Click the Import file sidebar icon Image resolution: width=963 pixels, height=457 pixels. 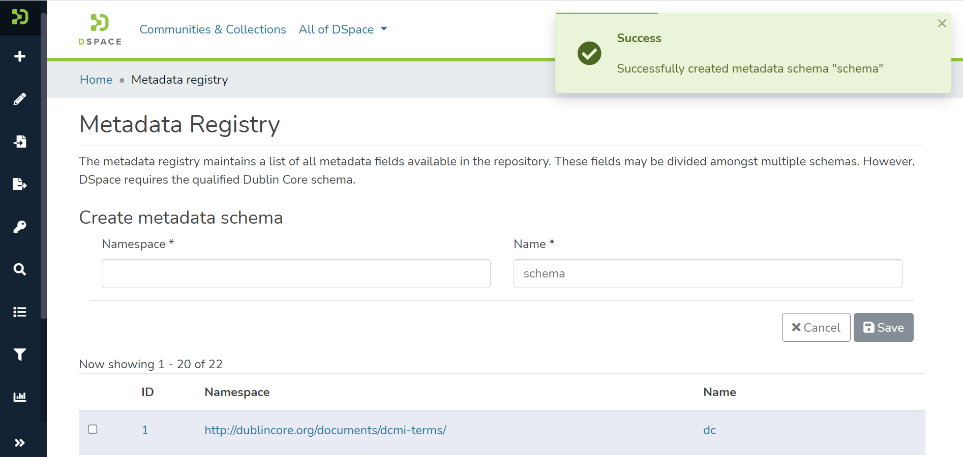click(19, 142)
